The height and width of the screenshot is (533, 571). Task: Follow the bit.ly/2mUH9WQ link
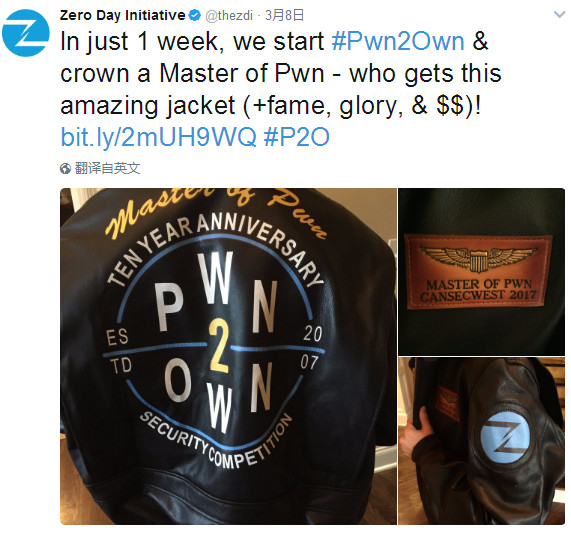tap(159, 137)
